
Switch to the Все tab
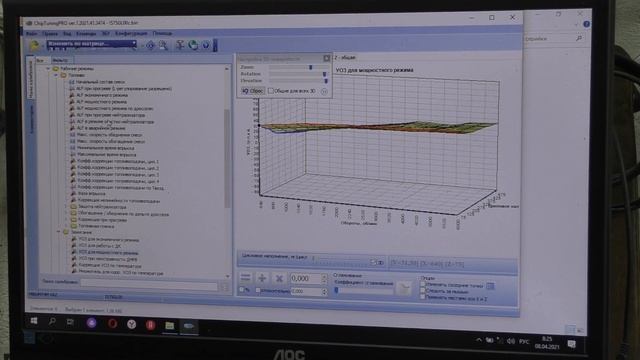(x=40, y=60)
